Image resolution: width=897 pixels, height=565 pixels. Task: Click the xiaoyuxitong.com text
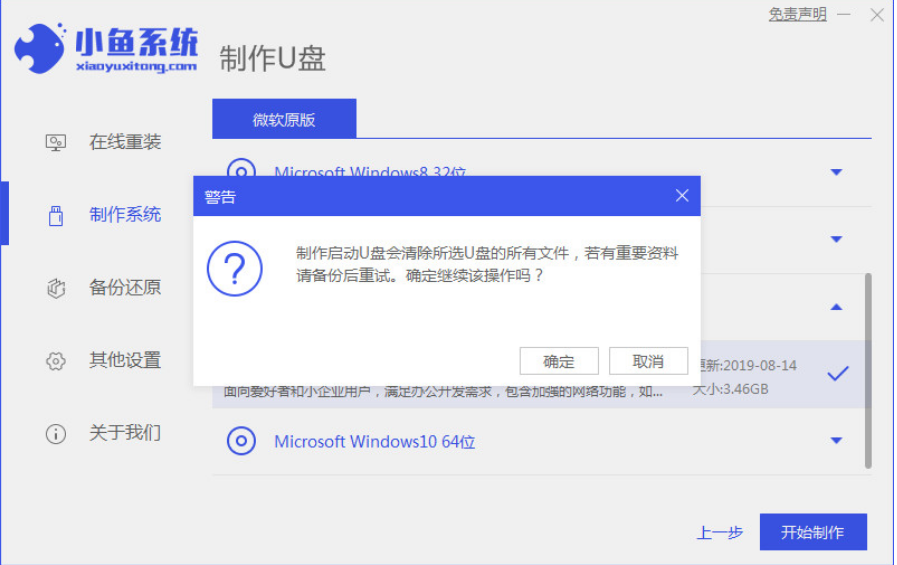136,66
